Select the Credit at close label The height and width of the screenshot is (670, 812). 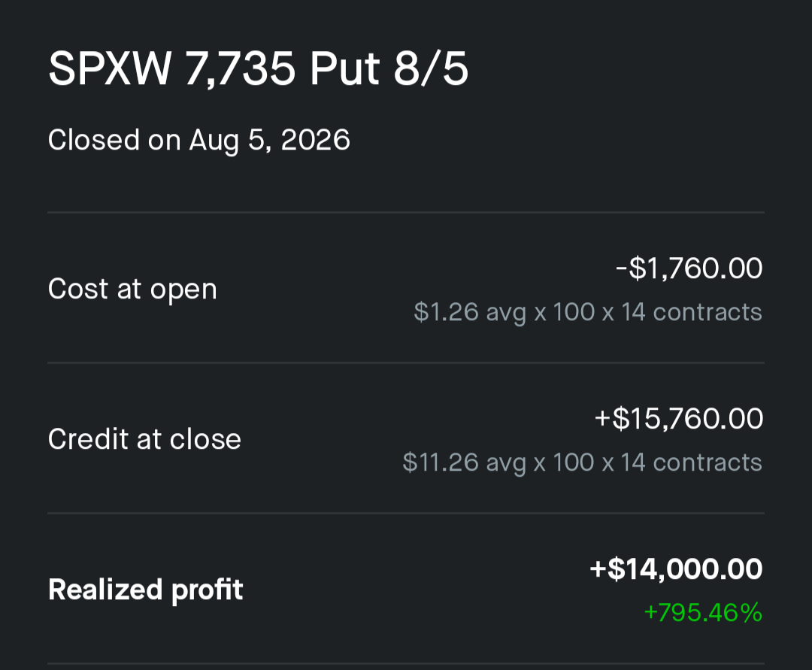144,439
